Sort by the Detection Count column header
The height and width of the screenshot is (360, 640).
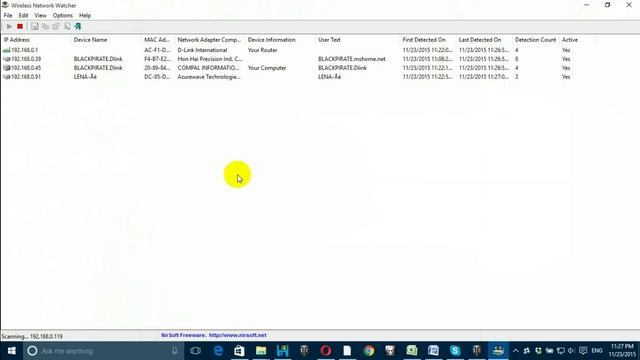click(x=536, y=40)
